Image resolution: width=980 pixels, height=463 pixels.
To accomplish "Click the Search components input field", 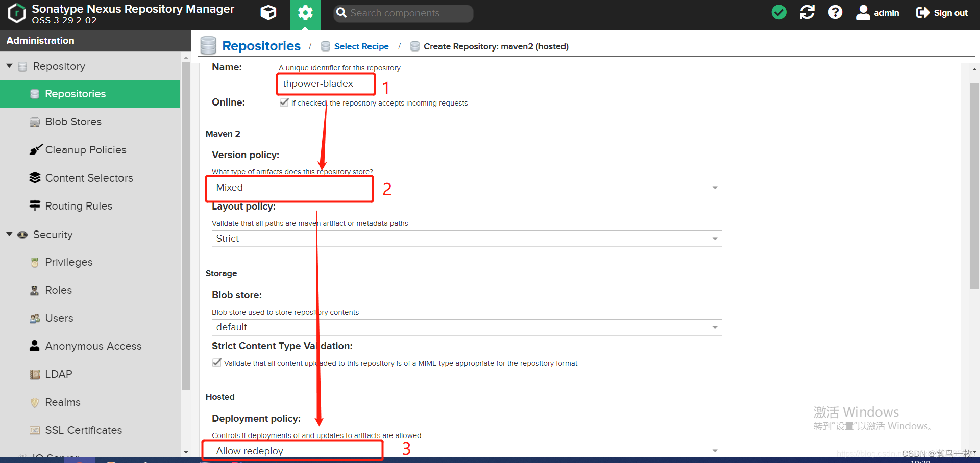I will [x=403, y=13].
